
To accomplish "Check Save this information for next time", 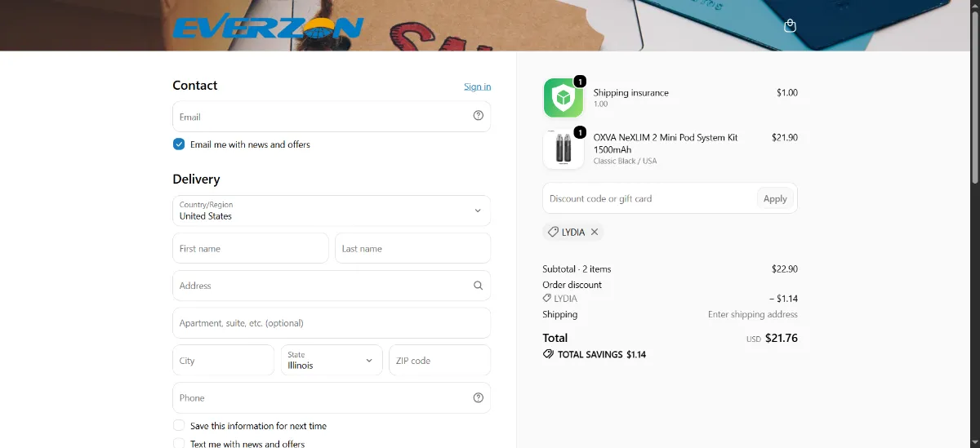I will tap(179, 425).
